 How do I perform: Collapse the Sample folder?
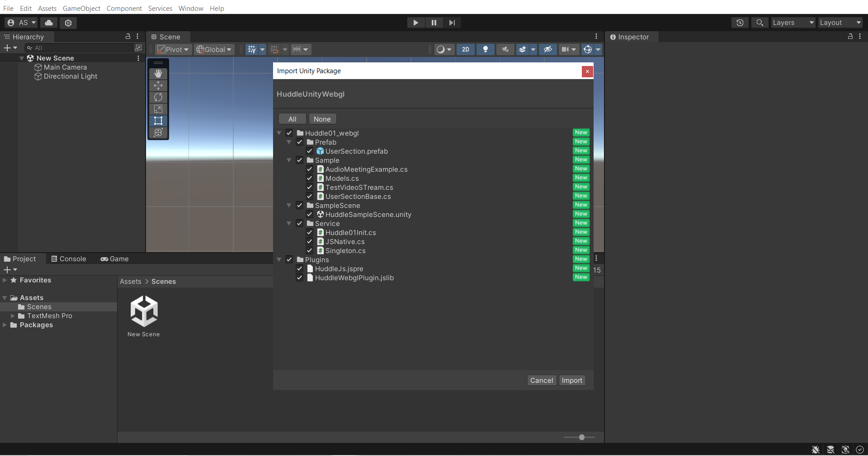[289, 160]
